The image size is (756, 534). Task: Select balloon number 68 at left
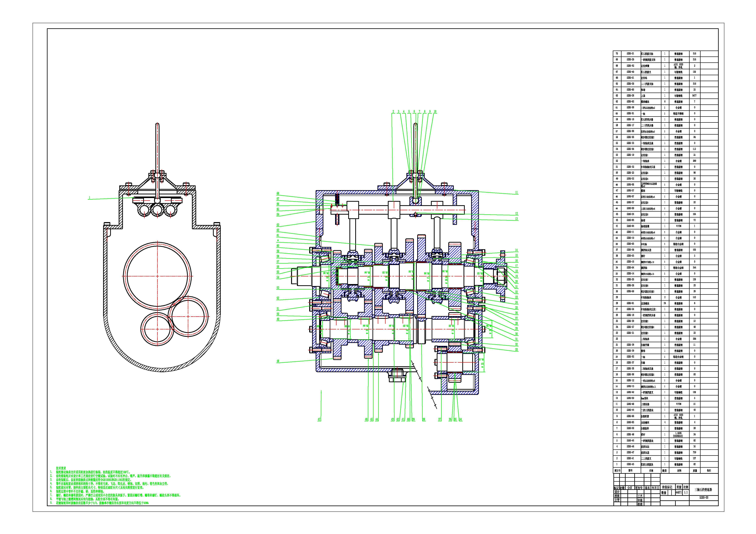point(278,193)
